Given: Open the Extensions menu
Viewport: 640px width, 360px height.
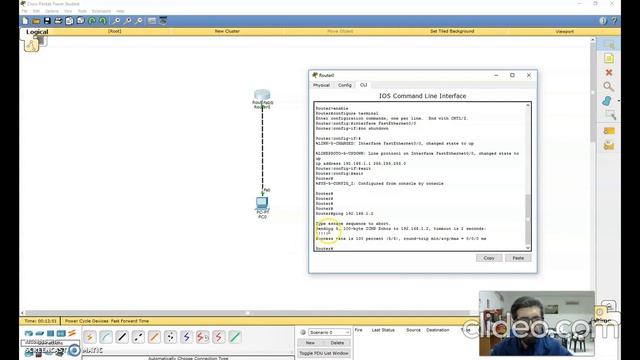Looking at the screenshot, I should (101, 11).
